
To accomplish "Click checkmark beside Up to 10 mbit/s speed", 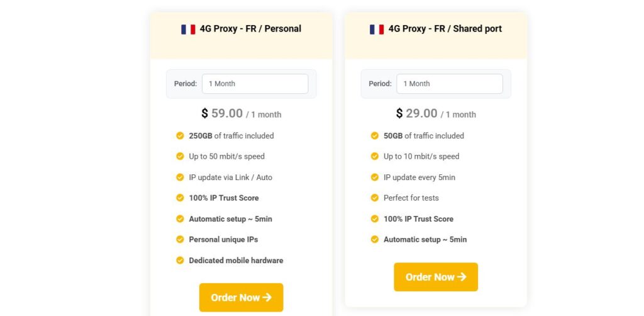I will click(375, 156).
